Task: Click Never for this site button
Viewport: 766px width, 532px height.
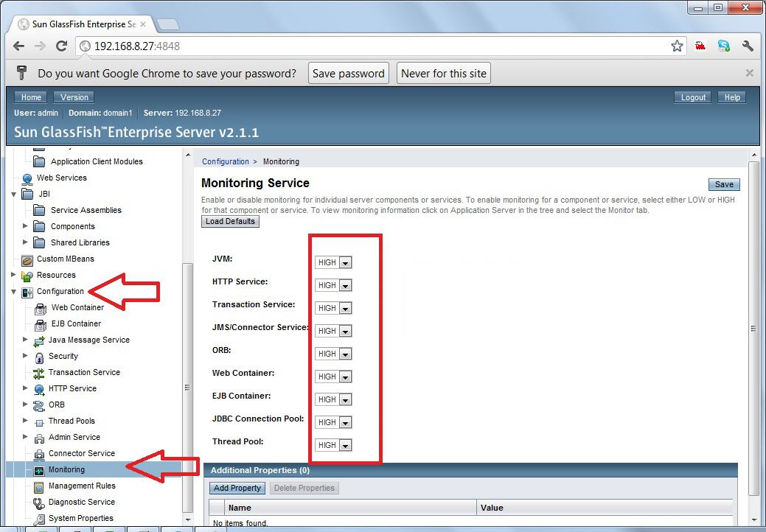Action: tap(444, 73)
